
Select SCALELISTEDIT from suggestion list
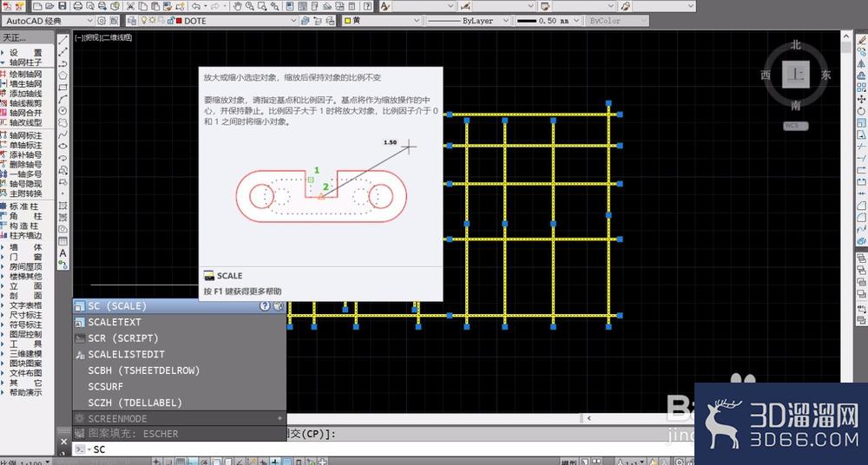(x=180, y=354)
